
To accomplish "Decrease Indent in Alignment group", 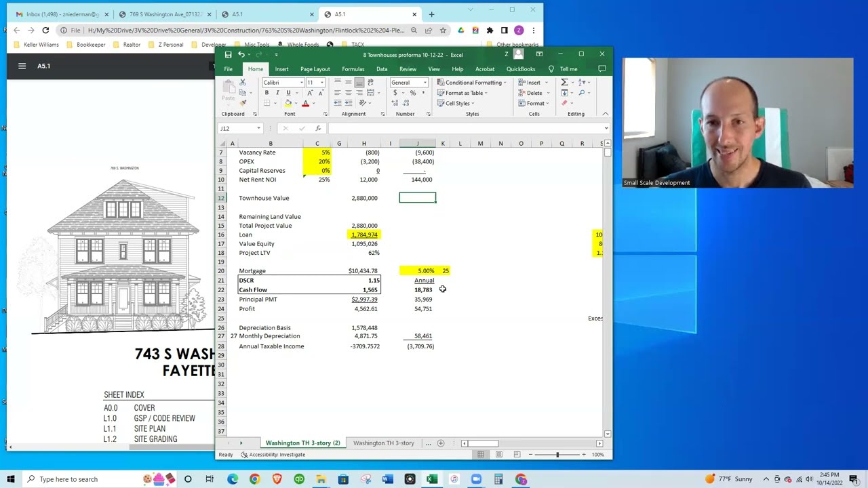I will [337, 103].
